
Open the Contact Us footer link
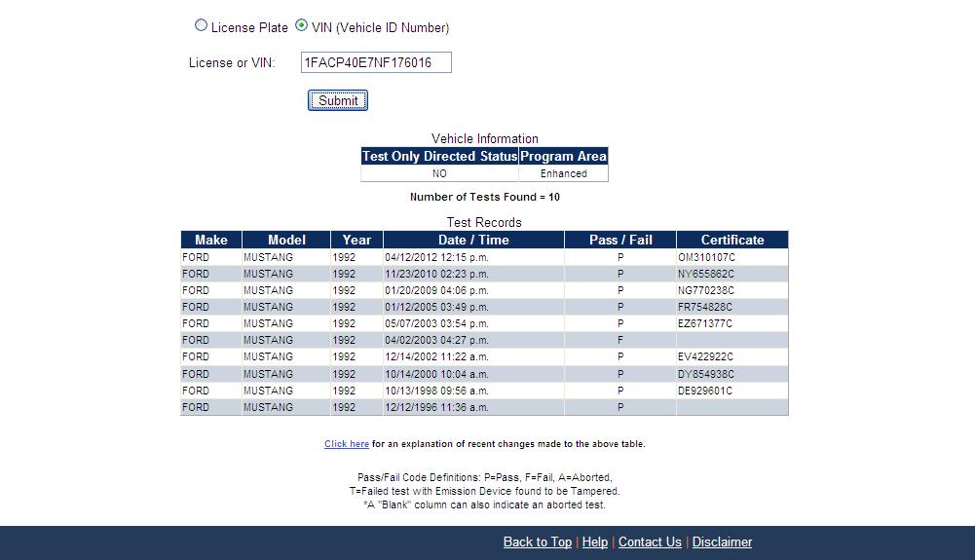650,542
